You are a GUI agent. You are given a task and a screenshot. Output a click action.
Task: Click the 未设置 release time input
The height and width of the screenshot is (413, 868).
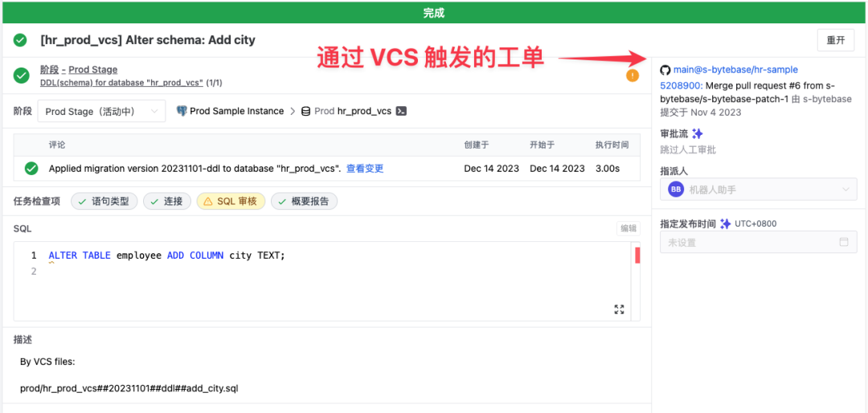[x=759, y=242]
